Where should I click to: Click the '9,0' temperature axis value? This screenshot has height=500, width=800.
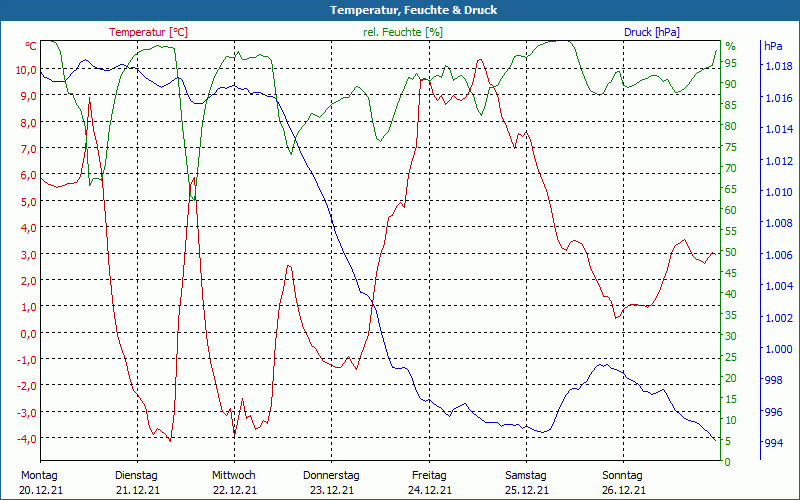(x=28, y=96)
